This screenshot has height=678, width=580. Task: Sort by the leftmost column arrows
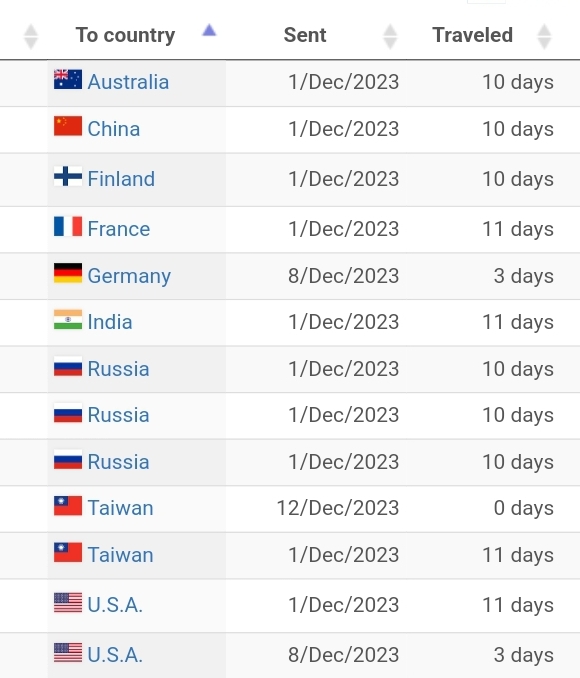tap(31, 37)
